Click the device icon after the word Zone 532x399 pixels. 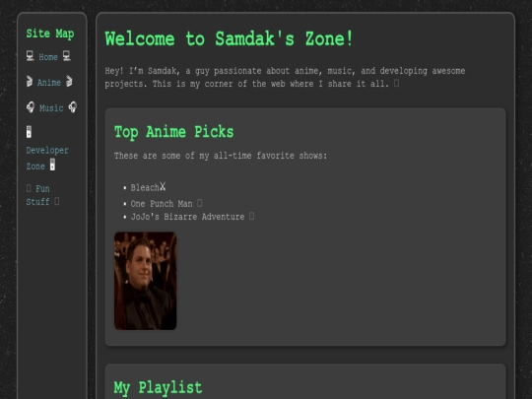52,166
